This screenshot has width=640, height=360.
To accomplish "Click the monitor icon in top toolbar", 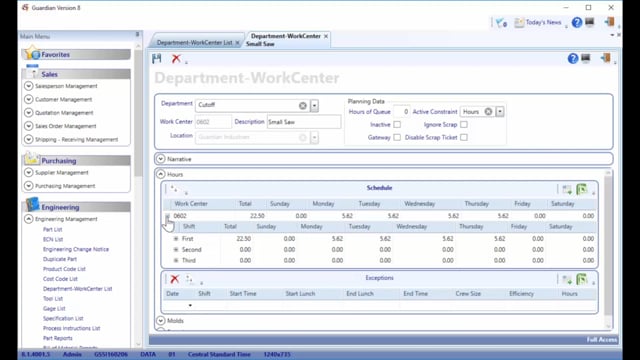I will pyautogui.click(x=590, y=22).
